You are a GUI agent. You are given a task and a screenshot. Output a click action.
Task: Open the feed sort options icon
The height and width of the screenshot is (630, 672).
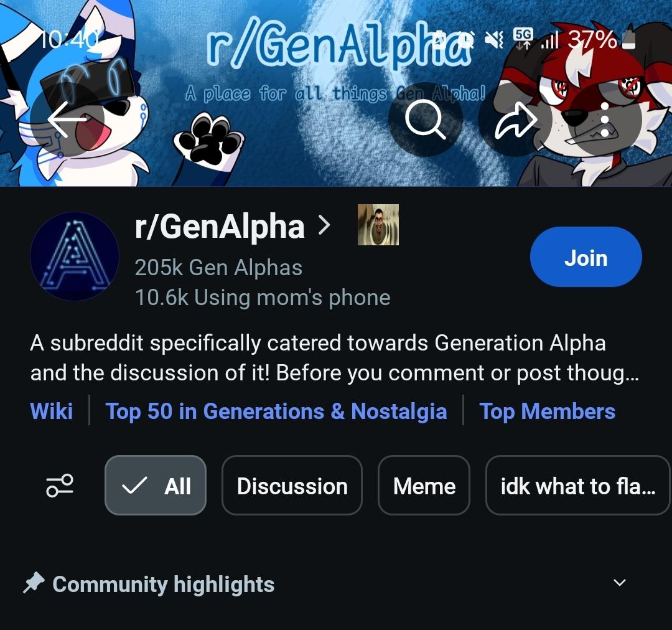(60, 486)
